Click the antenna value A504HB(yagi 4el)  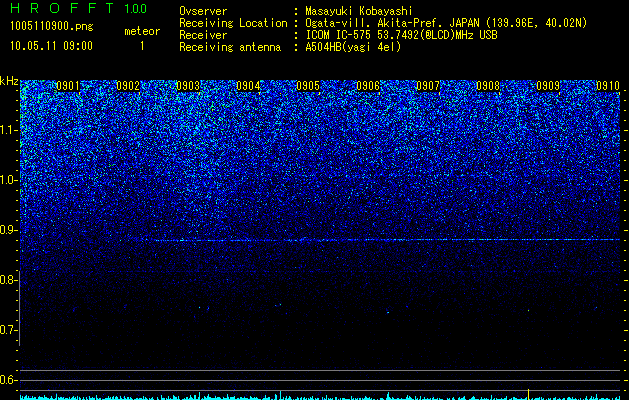pyautogui.click(x=353, y=47)
